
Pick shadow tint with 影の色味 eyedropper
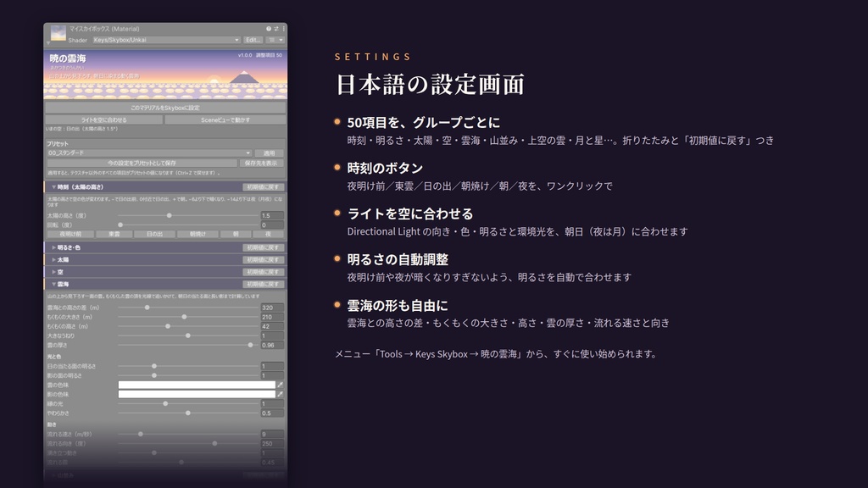pyautogui.click(x=280, y=395)
